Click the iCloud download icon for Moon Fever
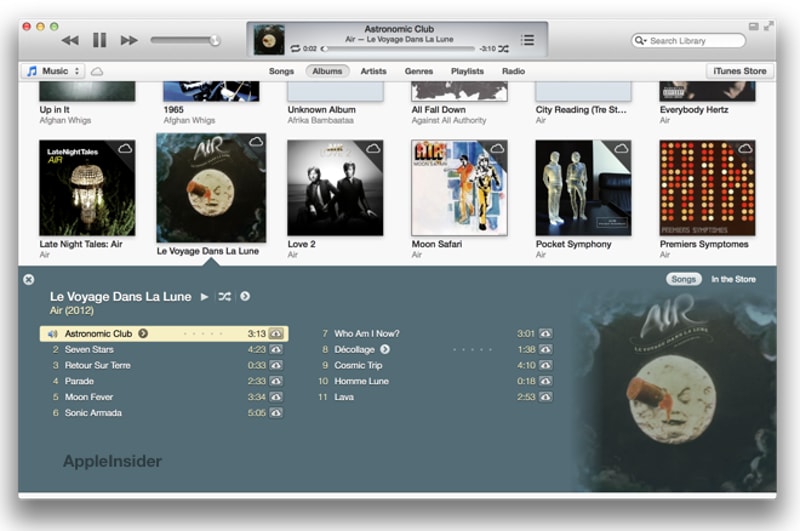800x531 pixels. (276, 397)
